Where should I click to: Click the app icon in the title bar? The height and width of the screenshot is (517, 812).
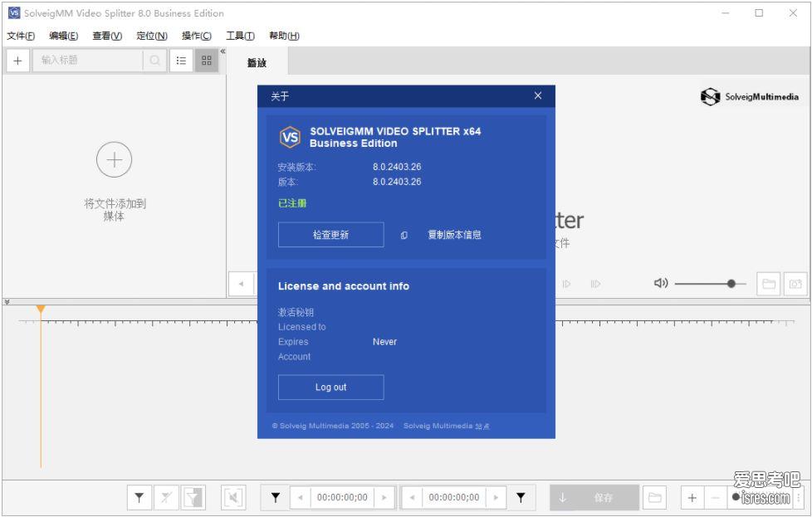pyautogui.click(x=14, y=13)
